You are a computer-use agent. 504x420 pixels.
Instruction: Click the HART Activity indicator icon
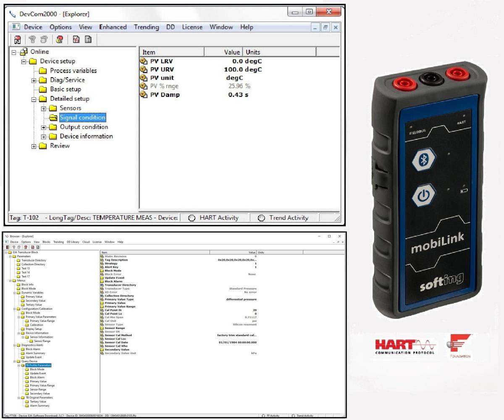tap(192, 218)
